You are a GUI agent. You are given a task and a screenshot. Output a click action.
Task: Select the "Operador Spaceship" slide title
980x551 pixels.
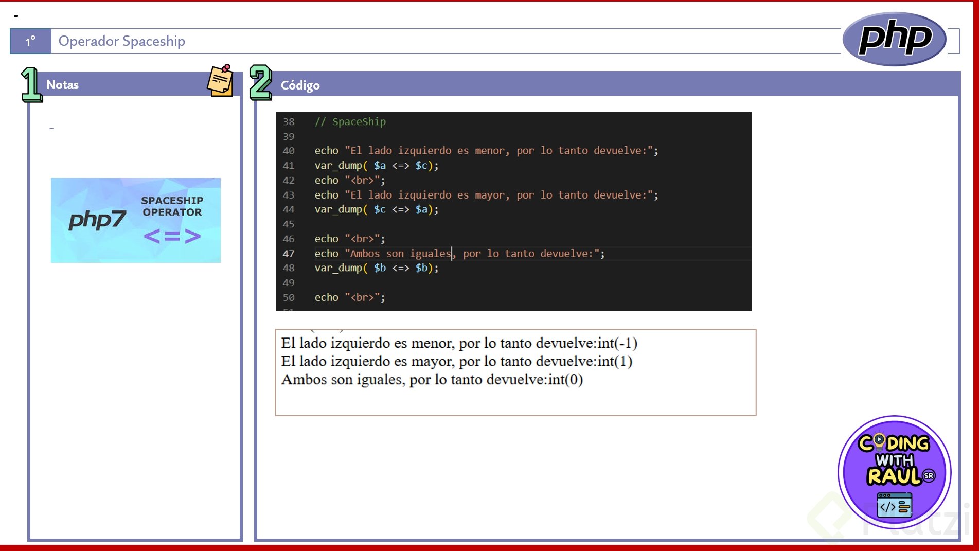click(122, 41)
